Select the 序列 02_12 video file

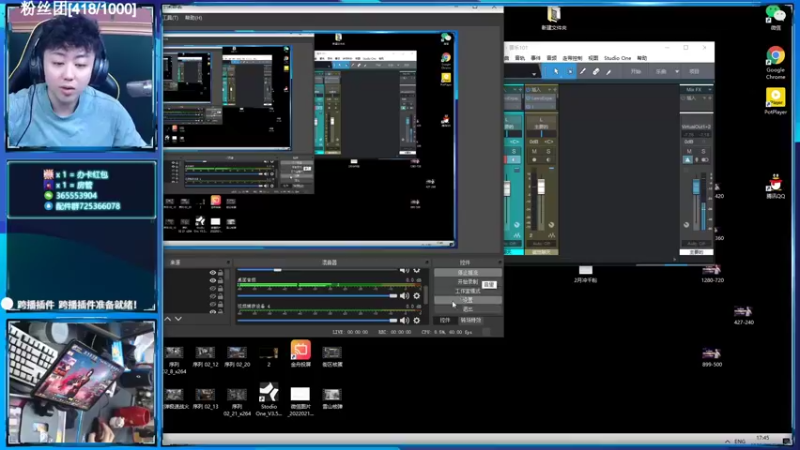point(206,357)
